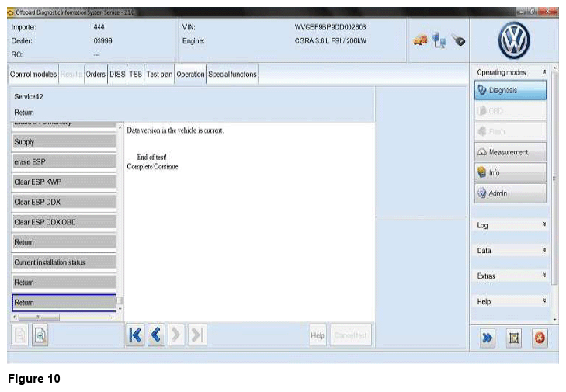This screenshot has width=566, height=392.
Task: Click the double-arrow forward icon
Action: [x=488, y=338]
